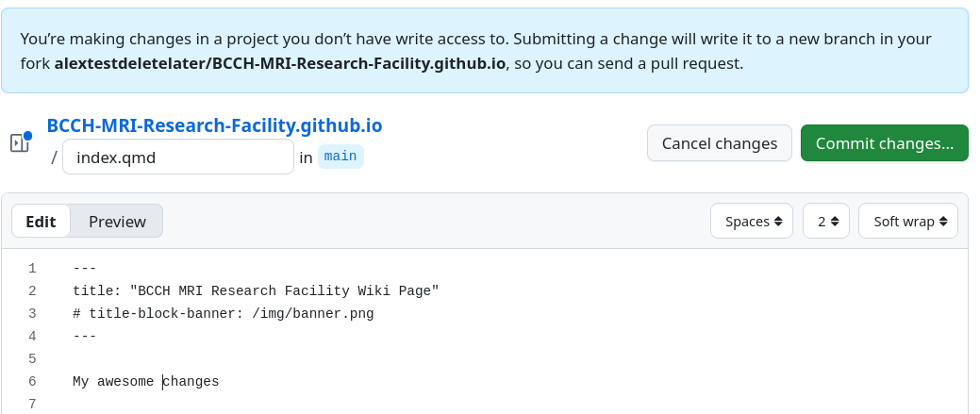This screenshot has width=980, height=414.
Task: Click empty line 5 in the editor
Action: (x=283, y=358)
